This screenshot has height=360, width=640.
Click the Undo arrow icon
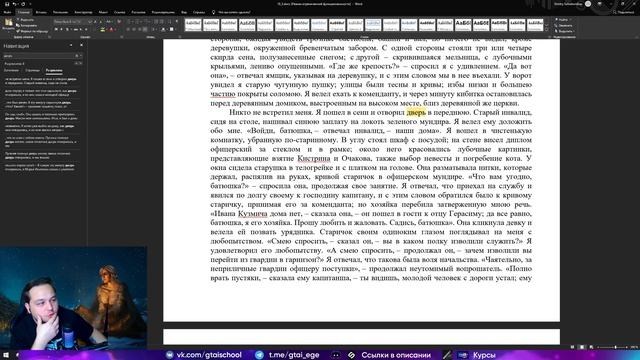(x=14, y=4)
